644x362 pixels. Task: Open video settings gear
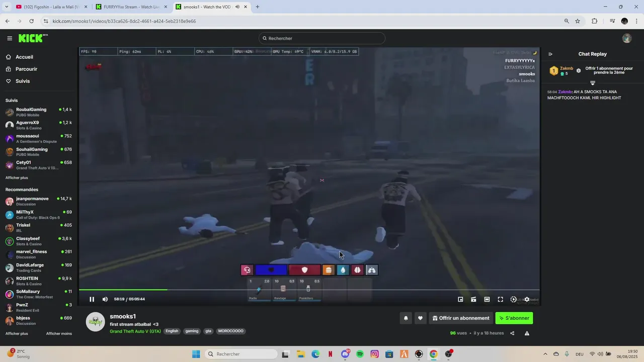tap(527, 299)
